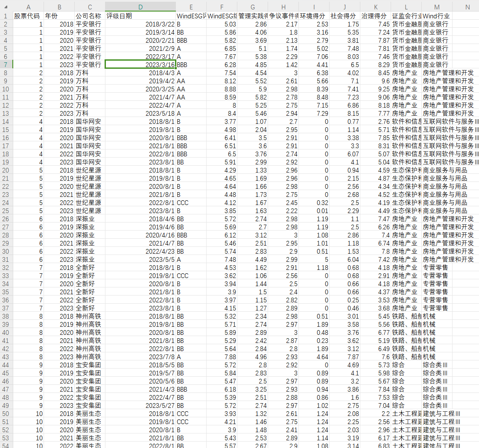Click the 8.03 social score cell
479x448 pixels.
(345, 56)
